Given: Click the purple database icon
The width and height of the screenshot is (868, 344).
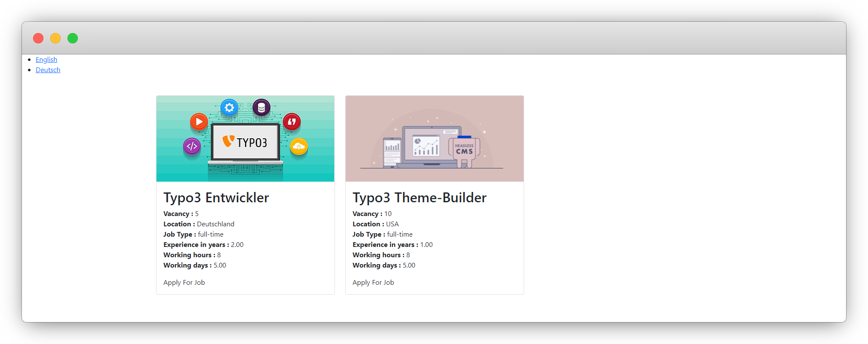Looking at the screenshot, I should pos(261,107).
